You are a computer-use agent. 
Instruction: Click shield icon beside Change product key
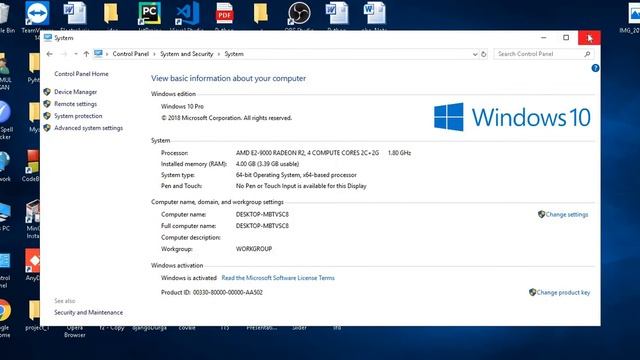pos(532,292)
